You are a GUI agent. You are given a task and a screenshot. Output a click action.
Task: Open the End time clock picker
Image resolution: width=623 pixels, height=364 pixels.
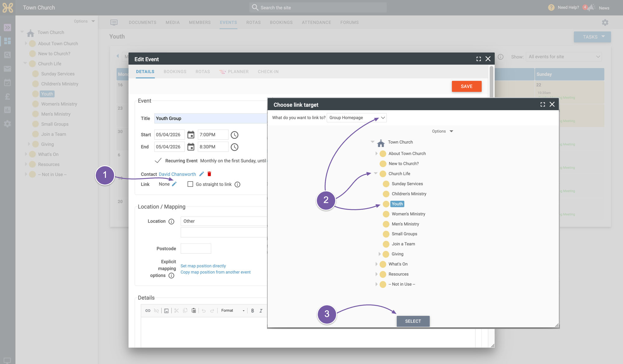[235, 147]
